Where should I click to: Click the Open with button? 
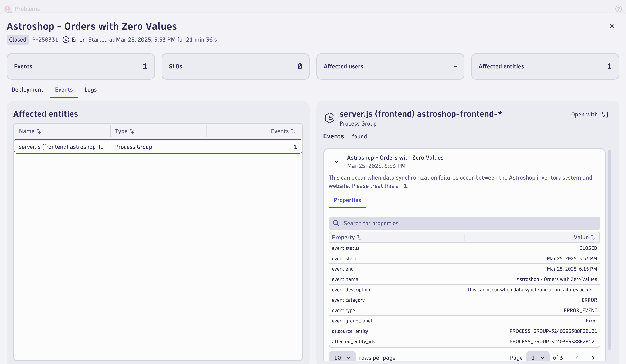(590, 115)
